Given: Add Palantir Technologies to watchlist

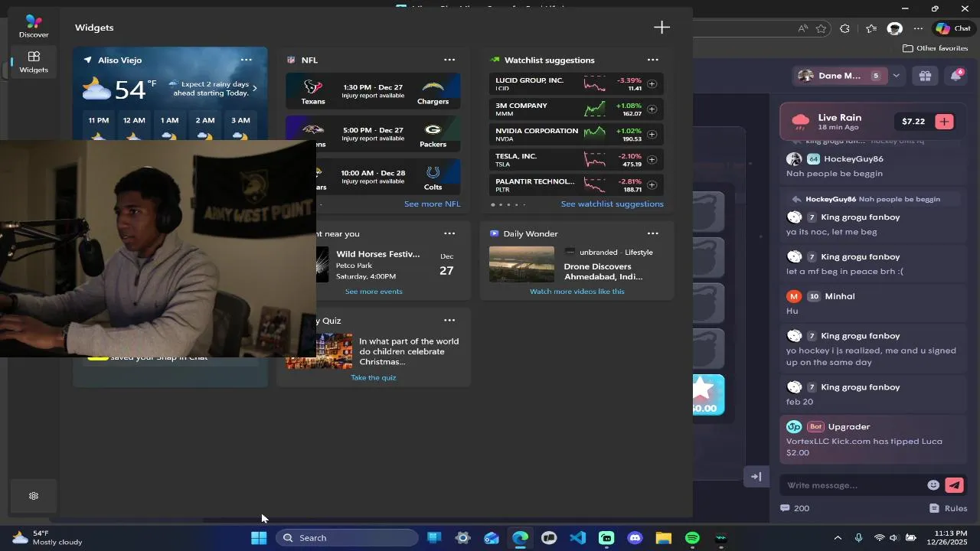Looking at the screenshot, I should point(652,184).
